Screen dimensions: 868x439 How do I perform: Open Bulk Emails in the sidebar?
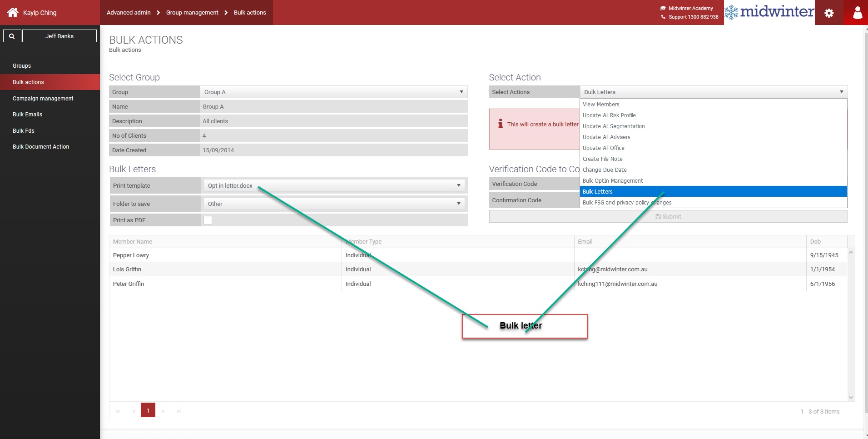click(x=27, y=115)
